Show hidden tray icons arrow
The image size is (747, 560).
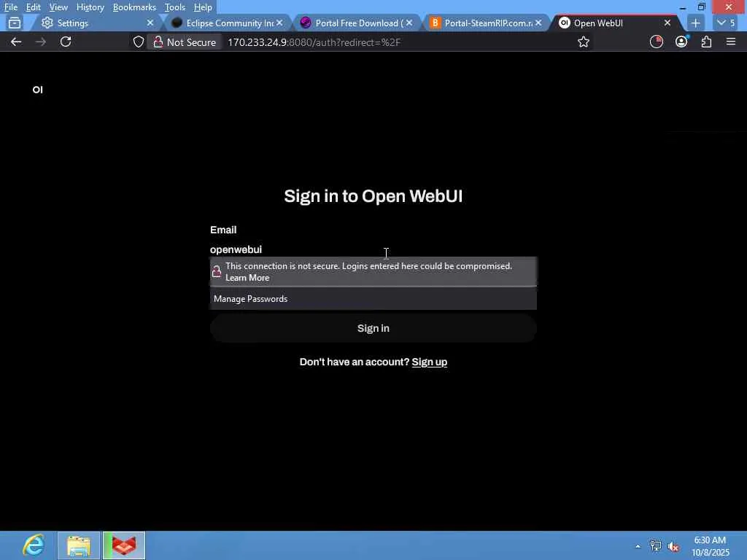pos(638,546)
